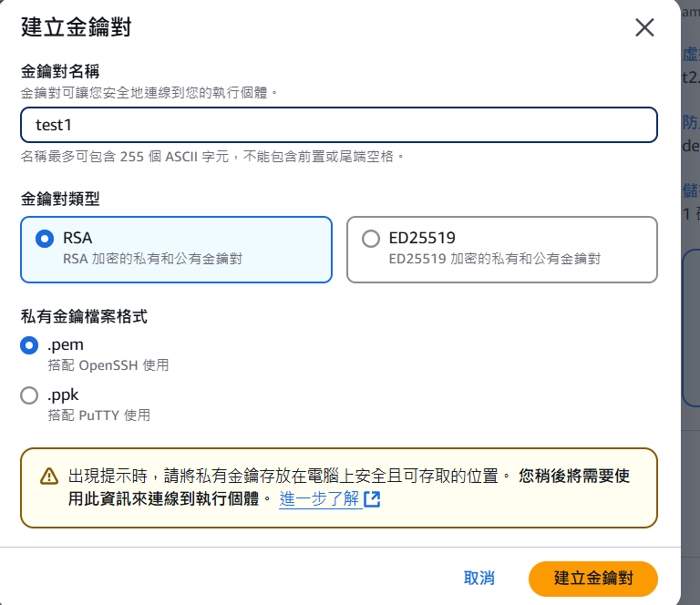This screenshot has height=605, width=700.
Task: Click the 金鑰對名稱 text field containing test1
Action: (338, 125)
